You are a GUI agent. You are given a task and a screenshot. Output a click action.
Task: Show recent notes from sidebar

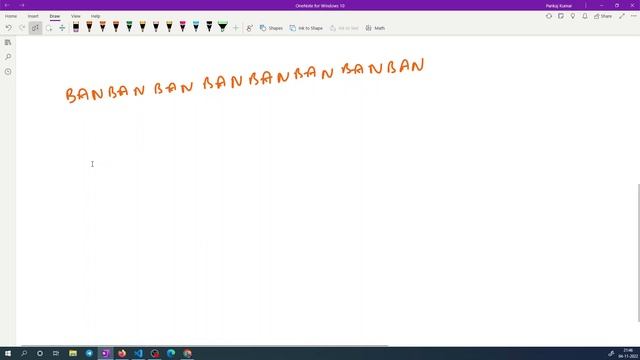(8, 71)
